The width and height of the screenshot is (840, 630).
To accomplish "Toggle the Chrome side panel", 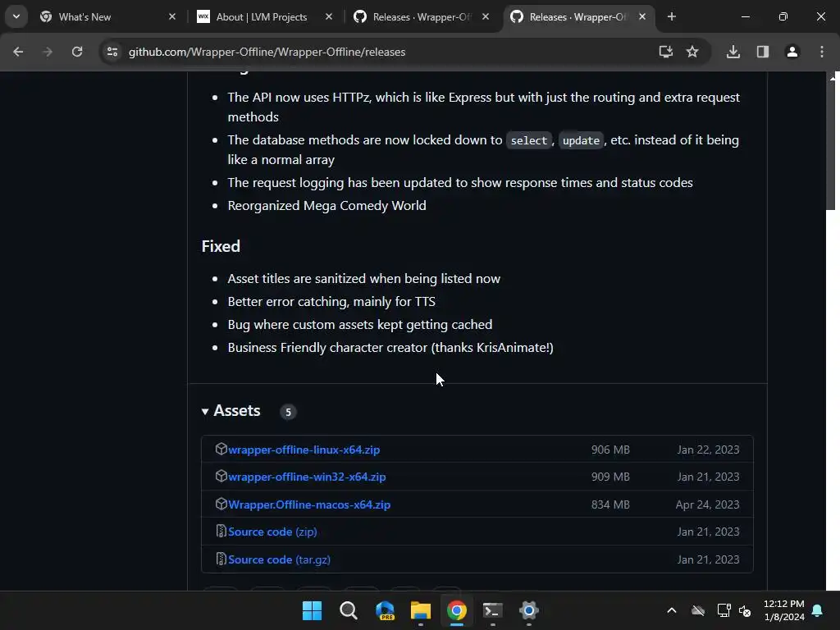I will coord(763,52).
